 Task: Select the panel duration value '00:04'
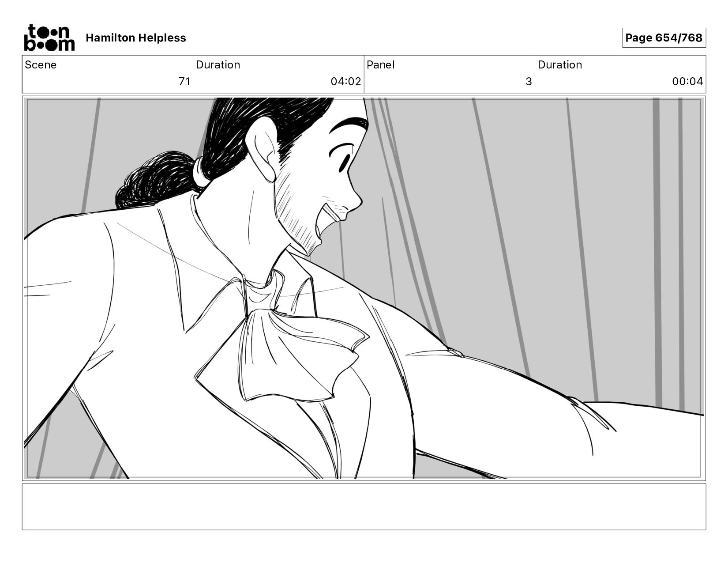(x=687, y=82)
